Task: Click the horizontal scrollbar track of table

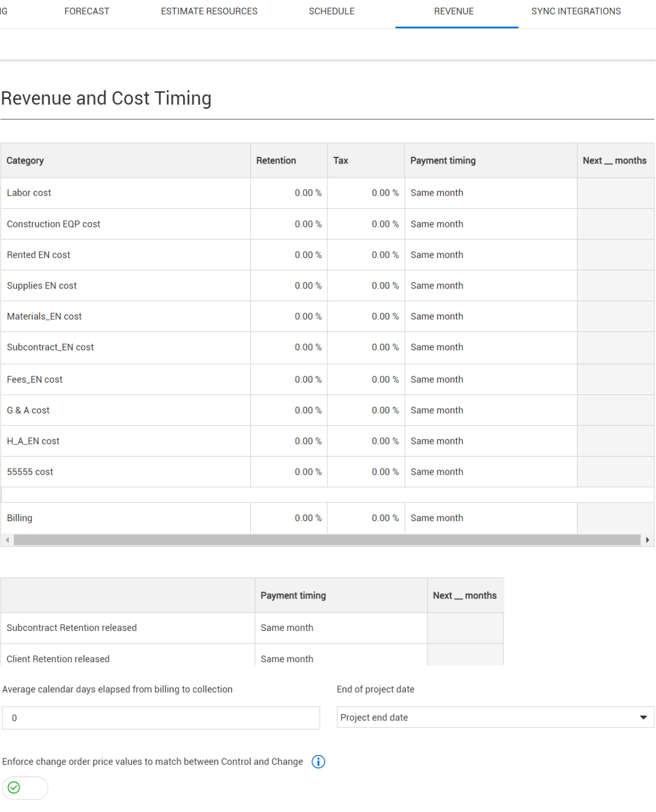Action: tap(327, 540)
